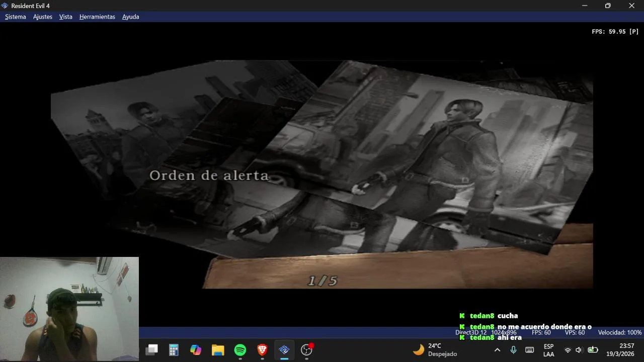
Task: Open OBS Studio from the taskbar
Action: (306, 349)
